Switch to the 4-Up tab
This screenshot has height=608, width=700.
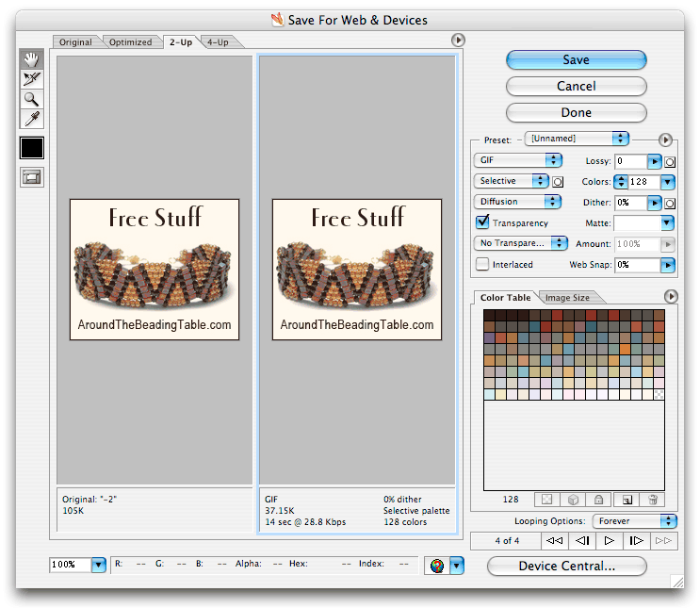coord(218,42)
